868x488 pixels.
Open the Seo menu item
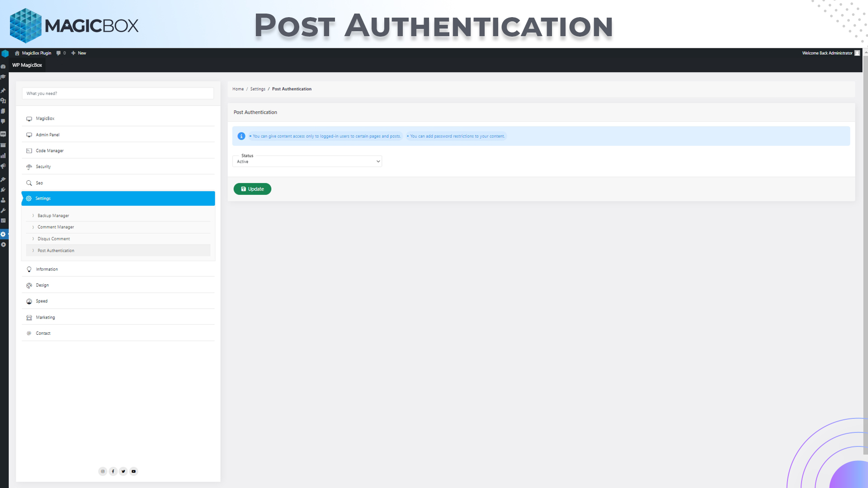tap(118, 183)
